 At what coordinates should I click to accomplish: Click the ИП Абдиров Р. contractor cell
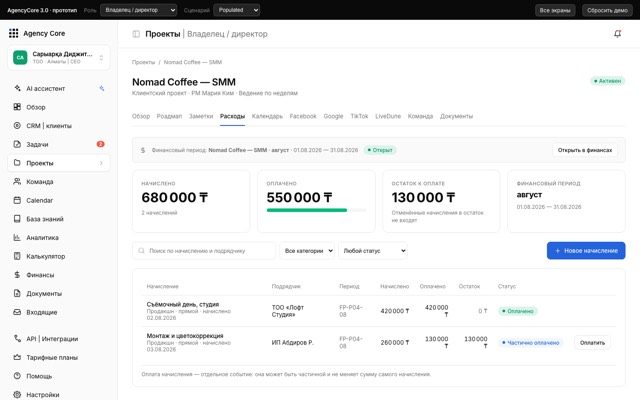tap(293, 342)
